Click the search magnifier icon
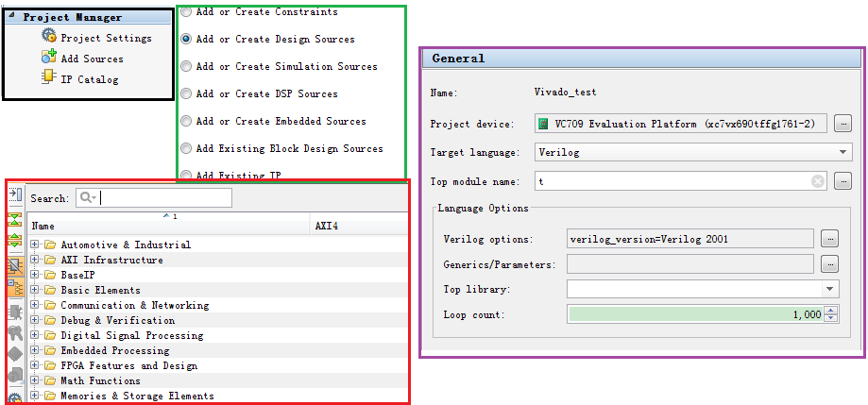 coord(87,198)
